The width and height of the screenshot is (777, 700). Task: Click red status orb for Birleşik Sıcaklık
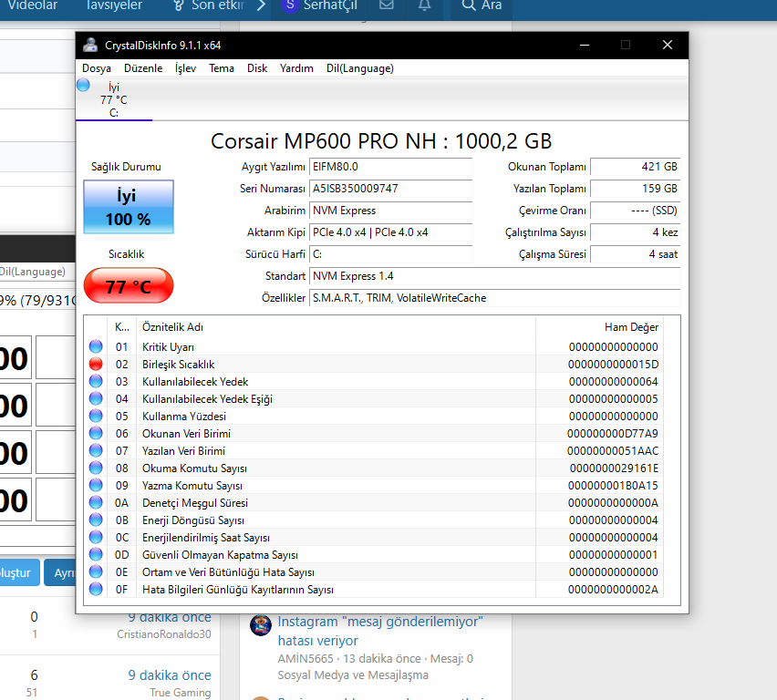96,364
